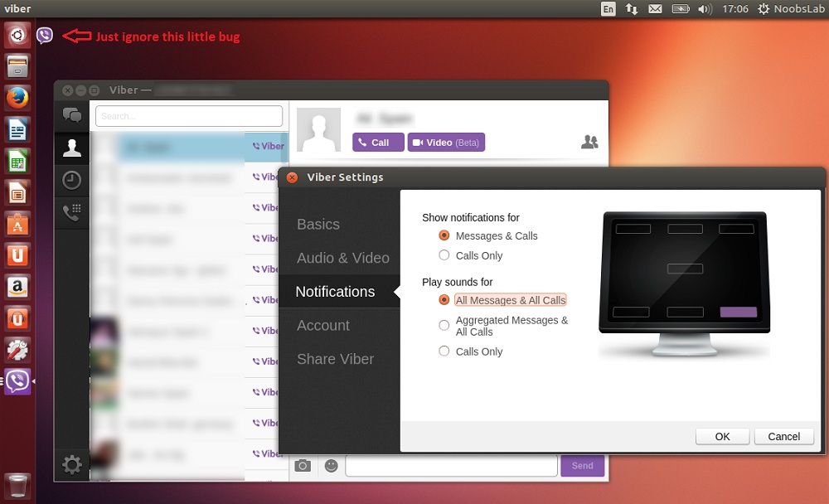Open Amazon launcher icon
Viewport: 829px width, 504px height.
(17, 287)
